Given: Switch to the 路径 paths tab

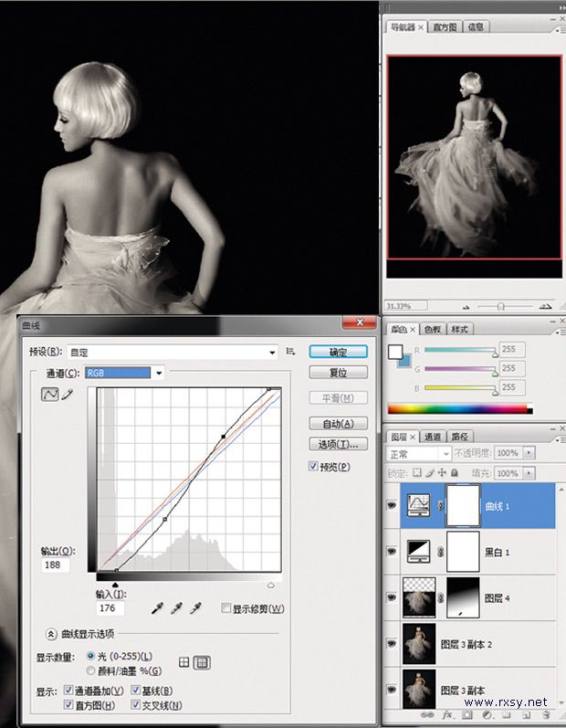Looking at the screenshot, I should tap(460, 437).
